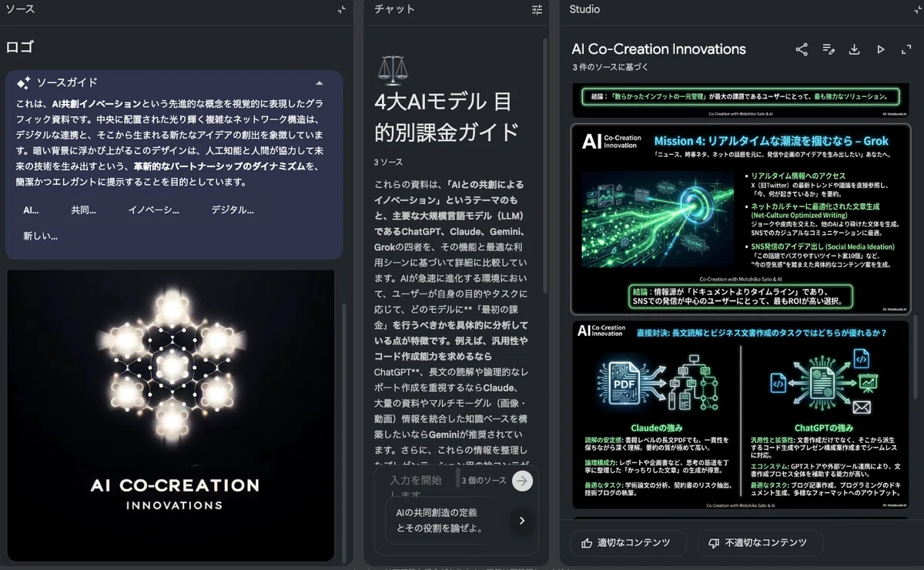Click the 3 個のソース indicator
The height and width of the screenshot is (570, 924).
point(484,481)
